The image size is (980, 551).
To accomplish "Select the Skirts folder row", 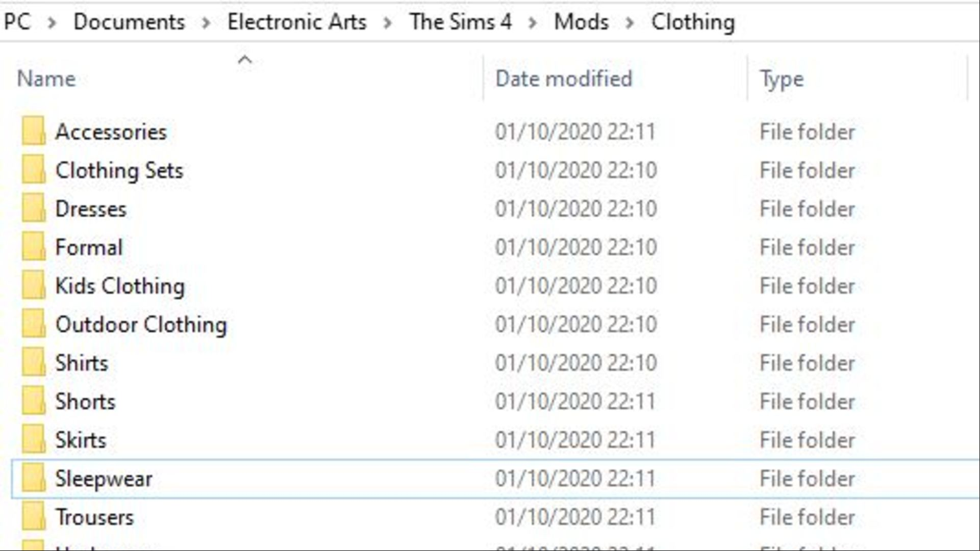I will click(495, 440).
